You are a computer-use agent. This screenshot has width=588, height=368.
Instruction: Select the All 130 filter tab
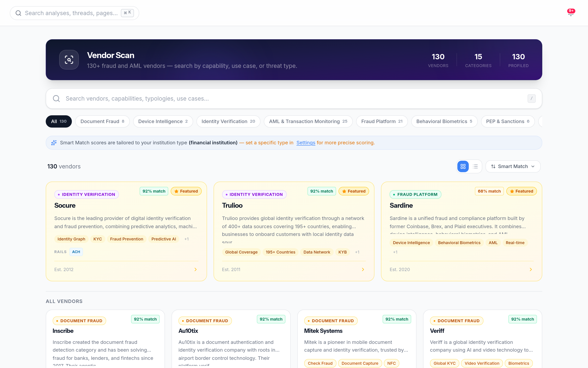click(x=59, y=121)
